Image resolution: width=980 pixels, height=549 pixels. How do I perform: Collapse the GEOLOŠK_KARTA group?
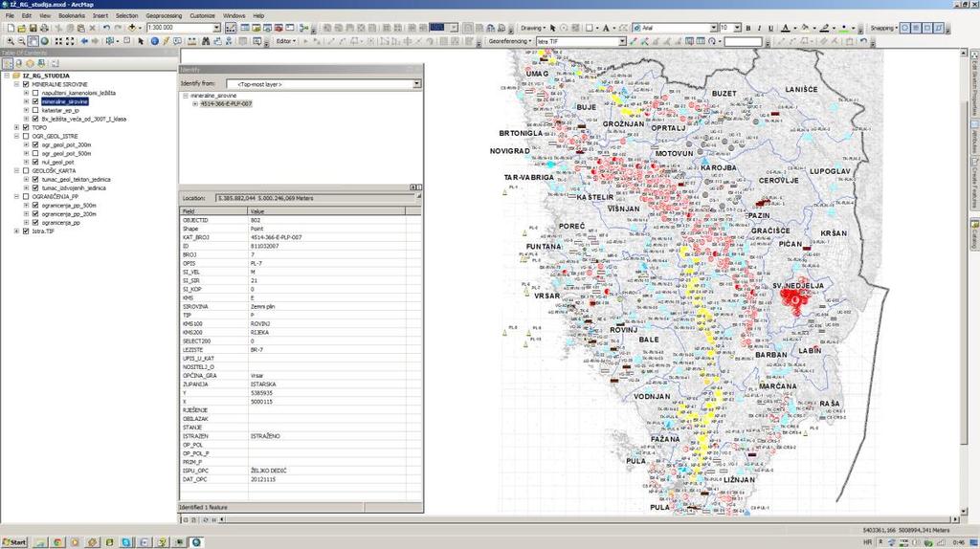(17, 170)
